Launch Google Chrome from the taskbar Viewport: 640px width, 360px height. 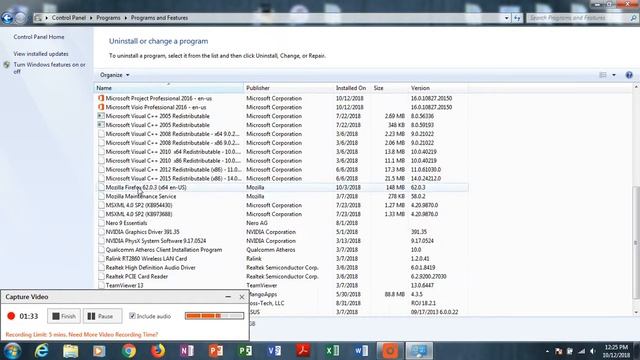pos(129,351)
